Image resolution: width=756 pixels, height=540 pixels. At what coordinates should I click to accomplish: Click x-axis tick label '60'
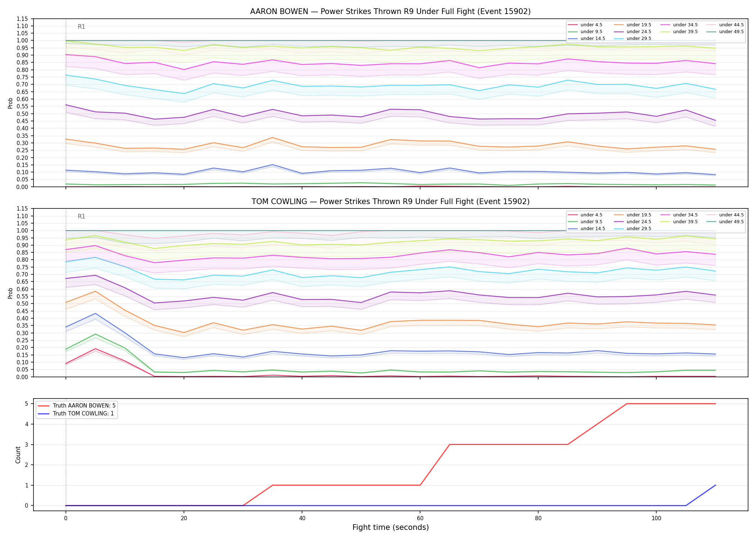click(420, 518)
